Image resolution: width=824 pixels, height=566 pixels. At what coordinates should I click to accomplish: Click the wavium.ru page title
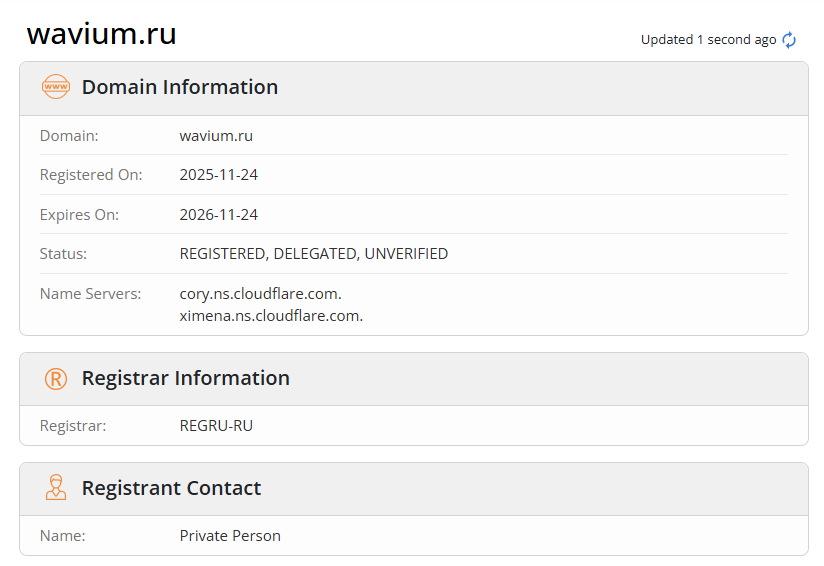click(101, 34)
